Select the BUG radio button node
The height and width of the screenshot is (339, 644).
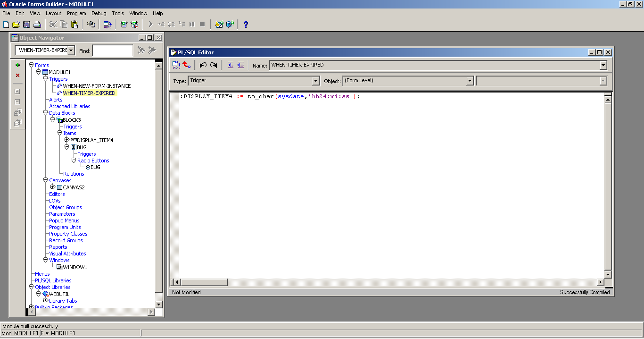[95, 167]
